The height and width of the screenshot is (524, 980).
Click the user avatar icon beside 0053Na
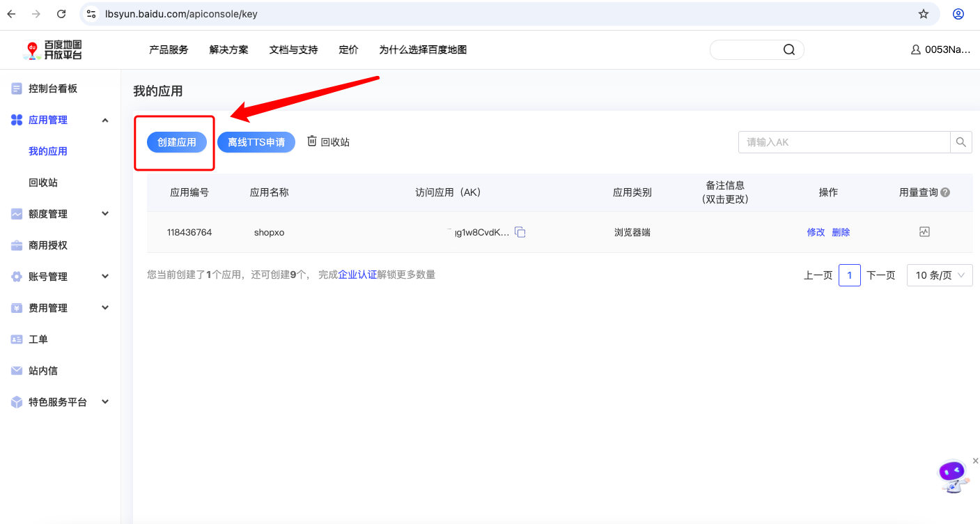[x=916, y=49]
